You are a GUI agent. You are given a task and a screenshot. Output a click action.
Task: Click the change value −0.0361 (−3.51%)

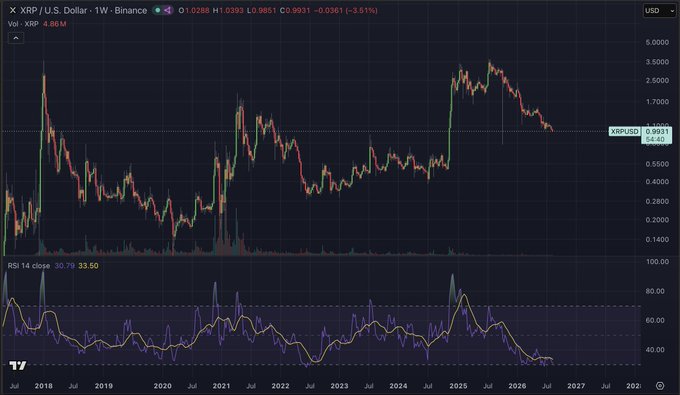point(346,10)
